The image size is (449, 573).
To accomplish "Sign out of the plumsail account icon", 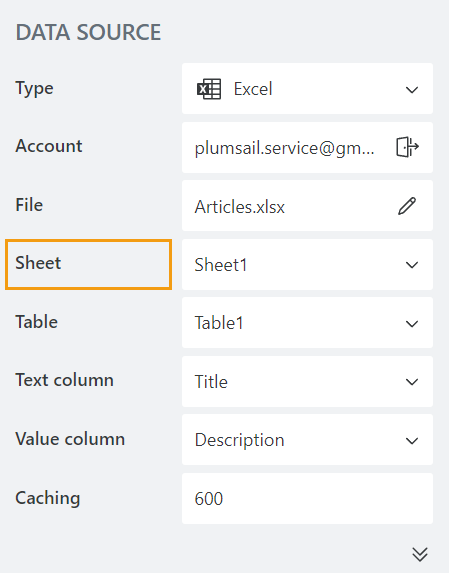I will (x=407, y=147).
